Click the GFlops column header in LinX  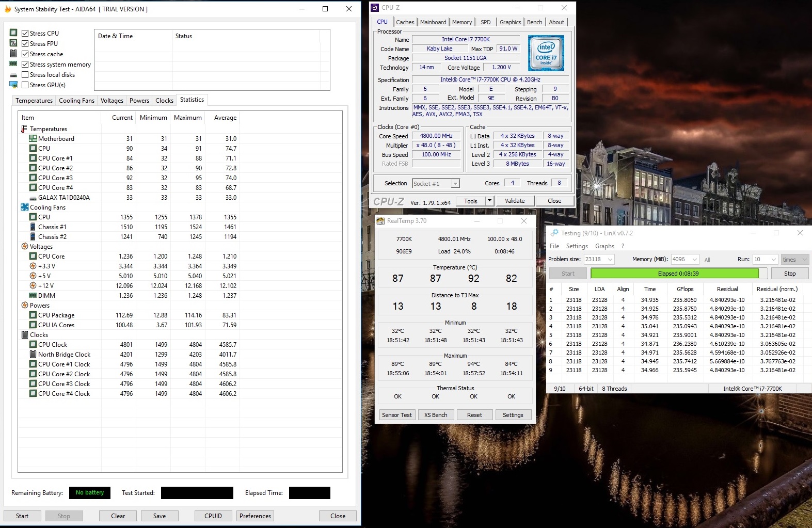[x=685, y=289]
